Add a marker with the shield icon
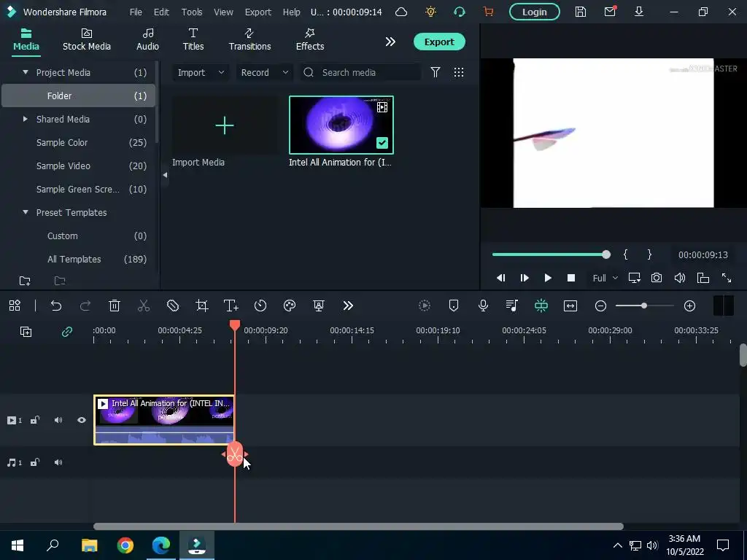This screenshot has height=560, width=747. [x=454, y=306]
